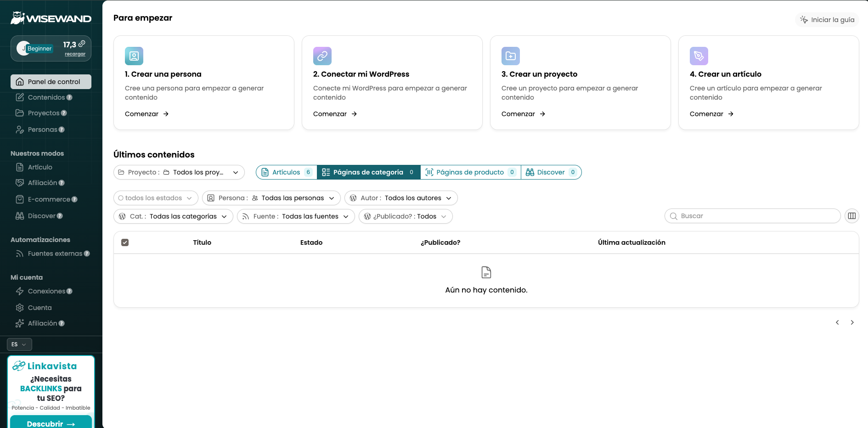
Task: Click the Última actualización column header
Action: 631,242
